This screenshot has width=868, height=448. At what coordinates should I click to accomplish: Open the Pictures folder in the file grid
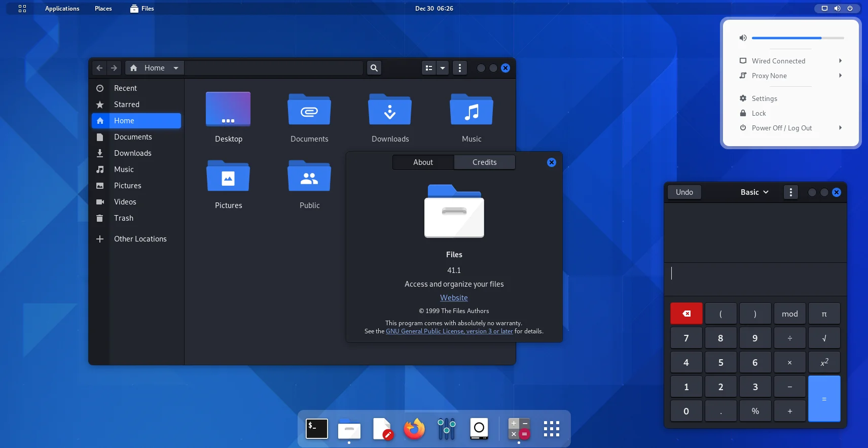(x=228, y=176)
